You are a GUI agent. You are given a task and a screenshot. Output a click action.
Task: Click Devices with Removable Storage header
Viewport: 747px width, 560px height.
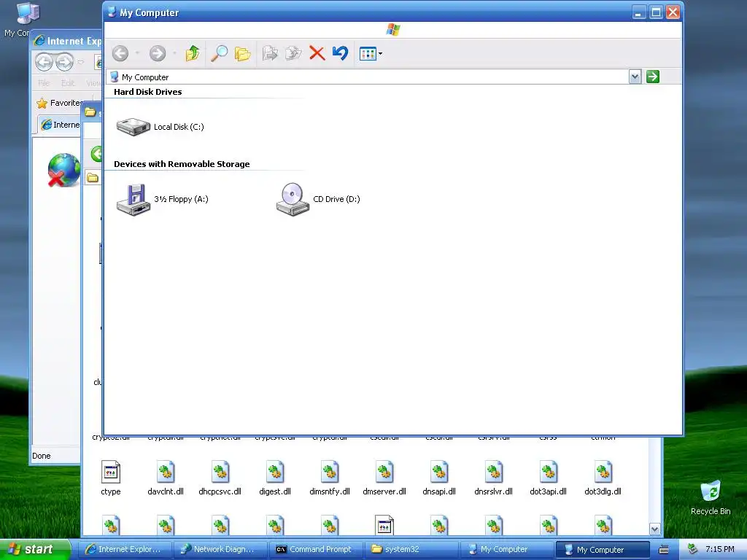coord(182,164)
